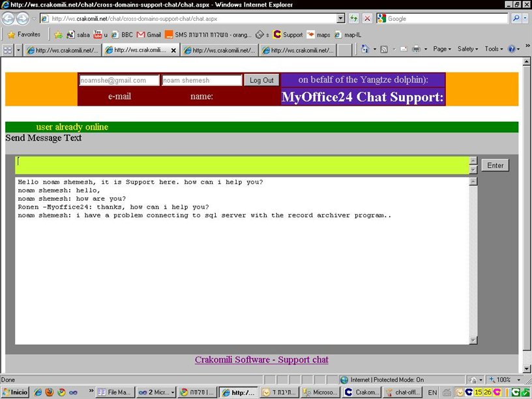Viewport: 532px width, 399px height.
Task: Click 'user already online' status text
Action: [x=72, y=127]
